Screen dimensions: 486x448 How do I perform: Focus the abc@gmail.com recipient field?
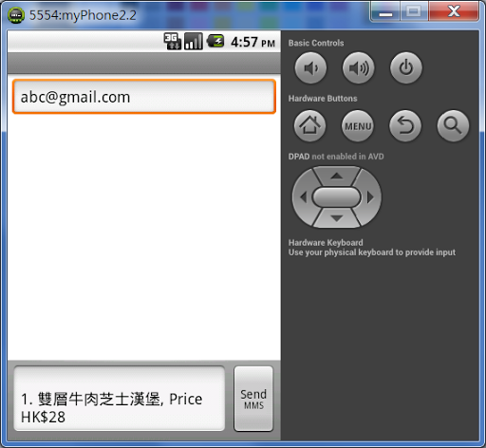(144, 97)
